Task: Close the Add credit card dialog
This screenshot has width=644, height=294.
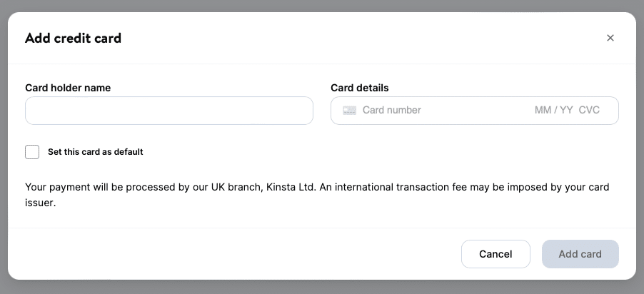Action: click(x=610, y=38)
